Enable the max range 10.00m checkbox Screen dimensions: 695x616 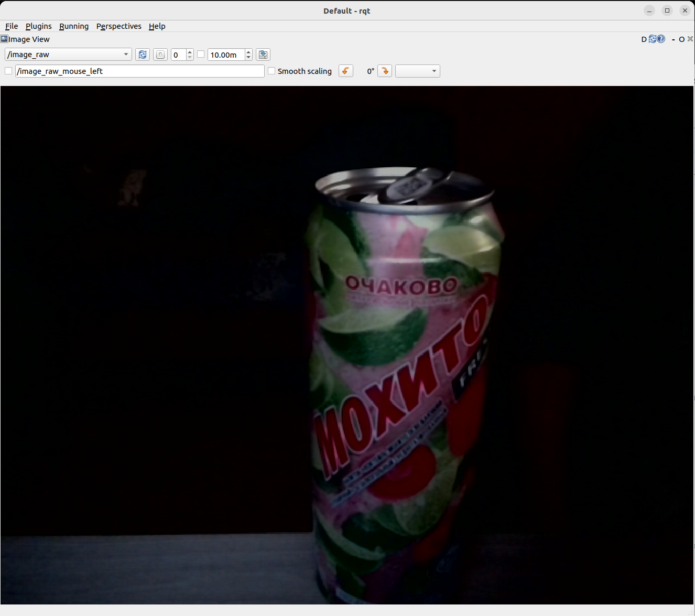point(201,55)
